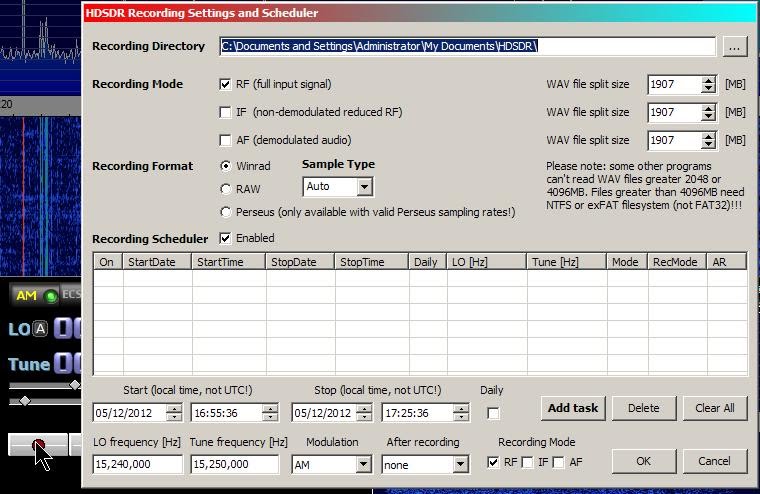This screenshot has width=760, height=494.
Task: Click the StopDate column header
Action: 300,262
